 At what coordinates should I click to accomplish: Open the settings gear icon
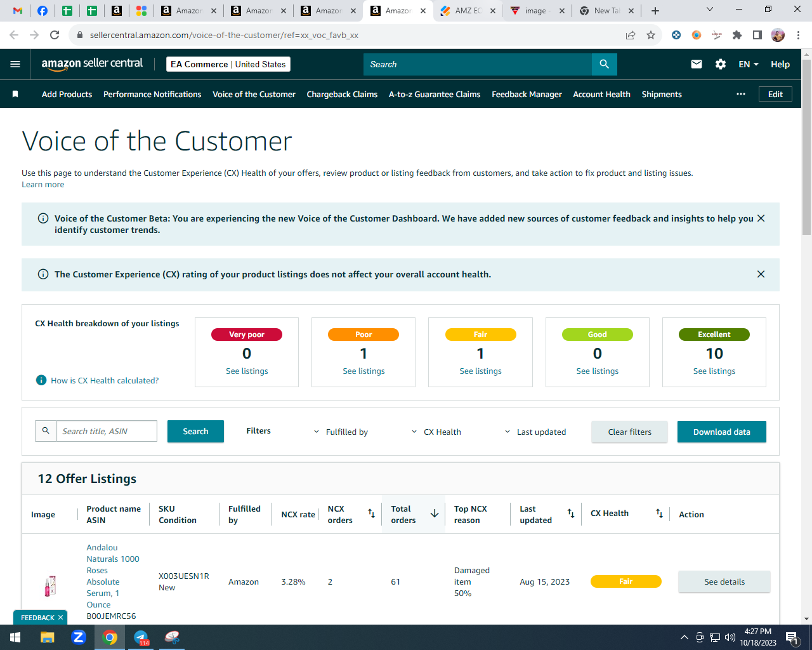click(x=721, y=64)
